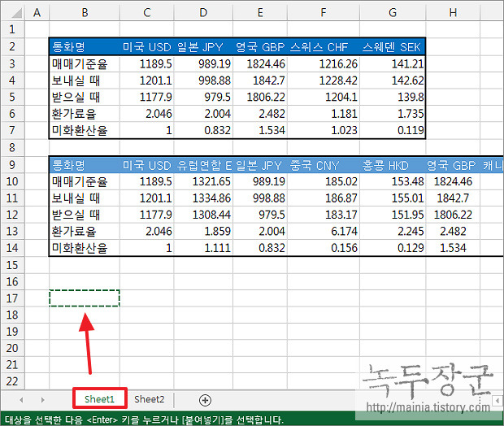This screenshot has width=504, height=426.
Task: Select column F header
Action: (324, 13)
